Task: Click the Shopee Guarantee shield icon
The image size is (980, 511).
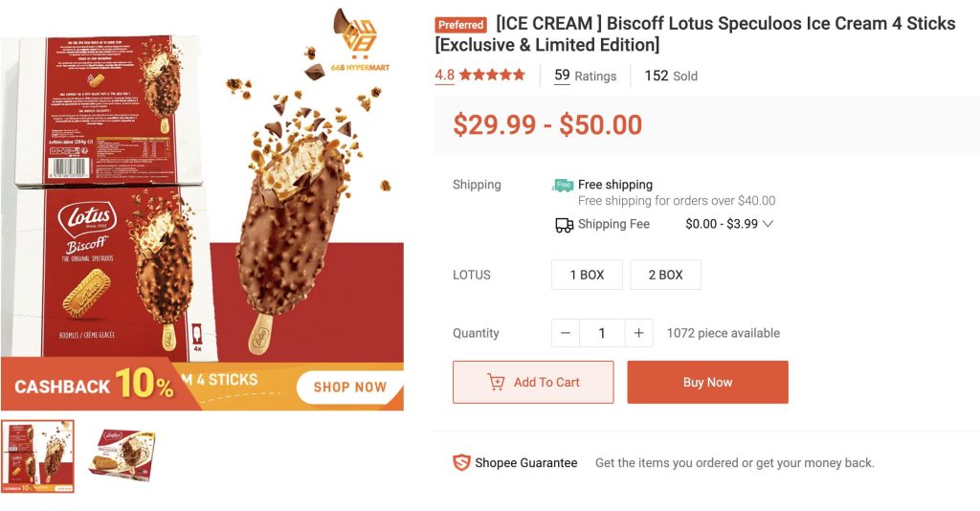Action: point(461,463)
